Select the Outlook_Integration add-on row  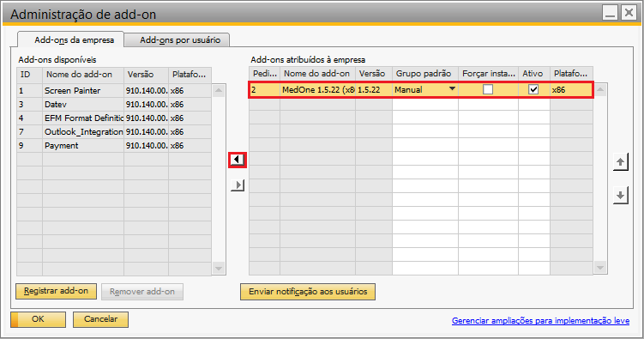point(114,132)
